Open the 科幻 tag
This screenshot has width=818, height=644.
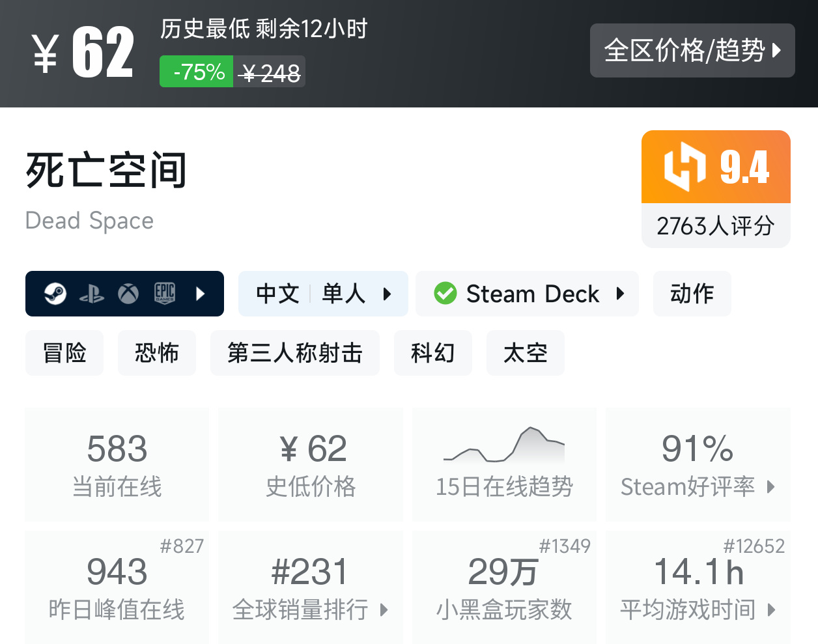(x=432, y=353)
